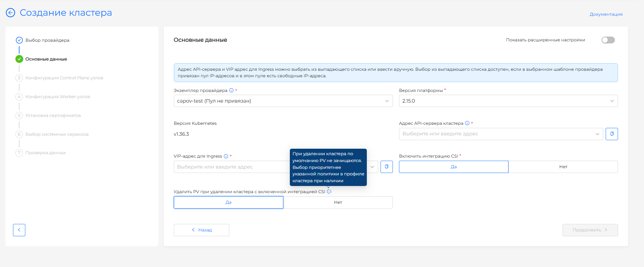The width and height of the screenshot is (644, 267).
Task: Open Установка сертификатов step
Action: 53,116
